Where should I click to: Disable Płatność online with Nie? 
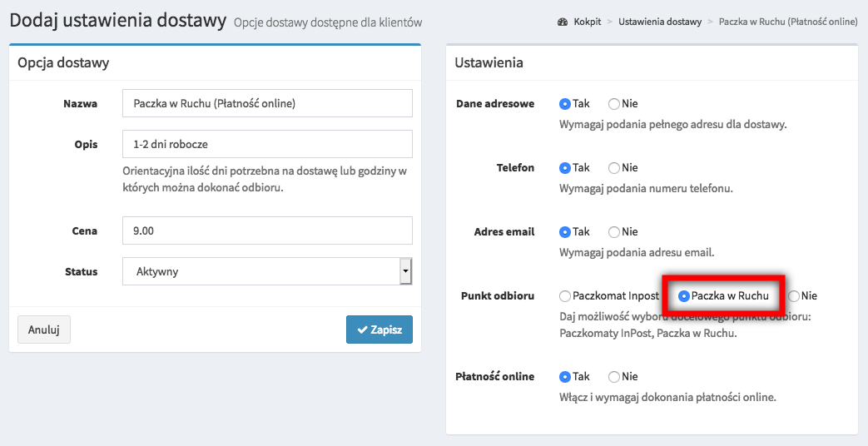pyautogui.click(x=613, y=377)
